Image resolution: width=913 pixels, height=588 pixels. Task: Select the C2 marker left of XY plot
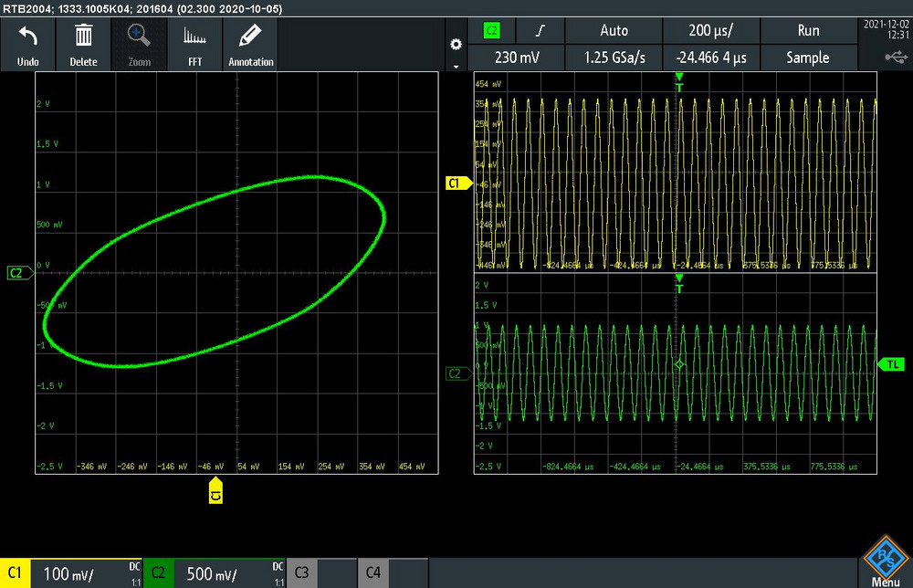click(19, 273)
